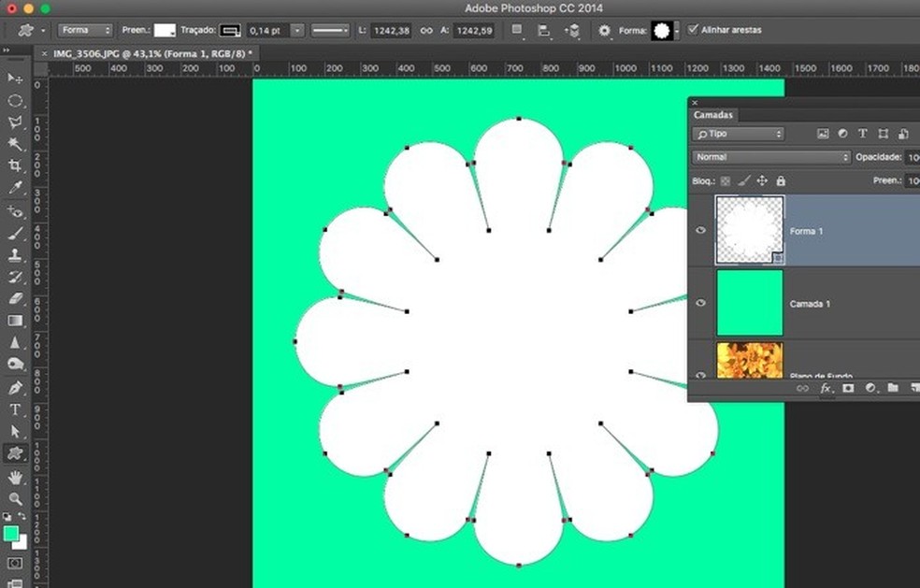Image resolution: width=920 pixels, height=588 pixels.
Task: Click the Preen. fill color swatch
Action: (x=165, y=31)
